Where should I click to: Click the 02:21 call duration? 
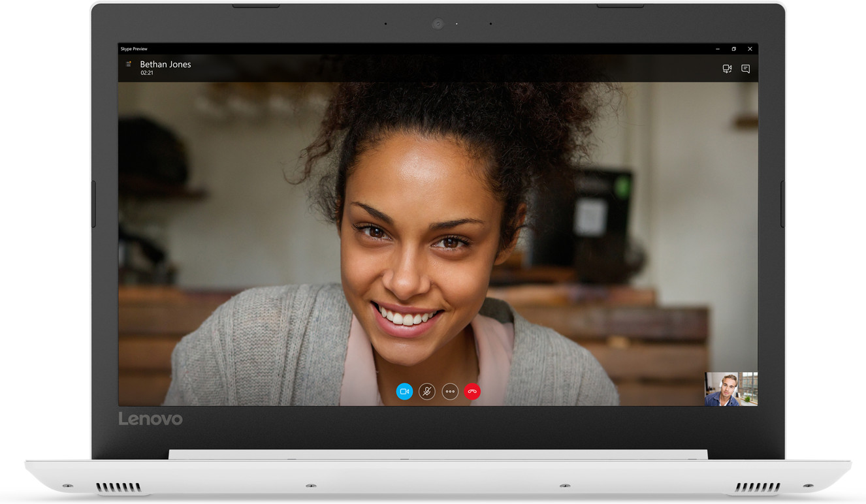click(x=147, y=73)
